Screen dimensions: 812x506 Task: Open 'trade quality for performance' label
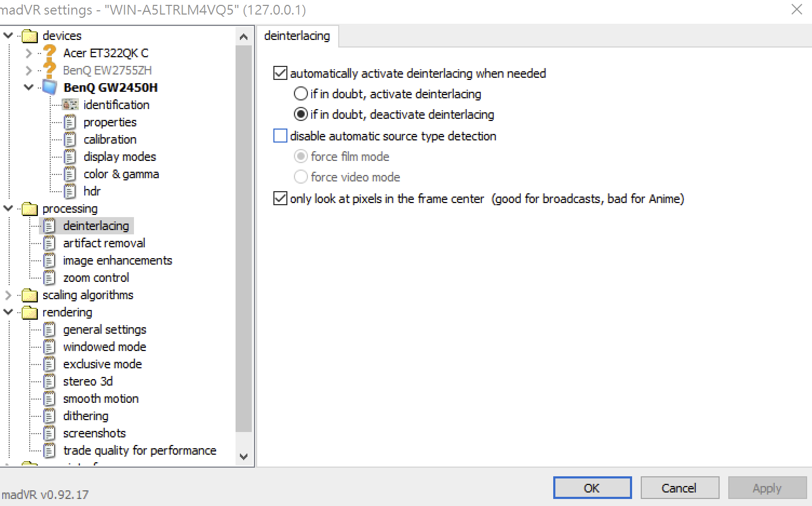tap(140, 450)
